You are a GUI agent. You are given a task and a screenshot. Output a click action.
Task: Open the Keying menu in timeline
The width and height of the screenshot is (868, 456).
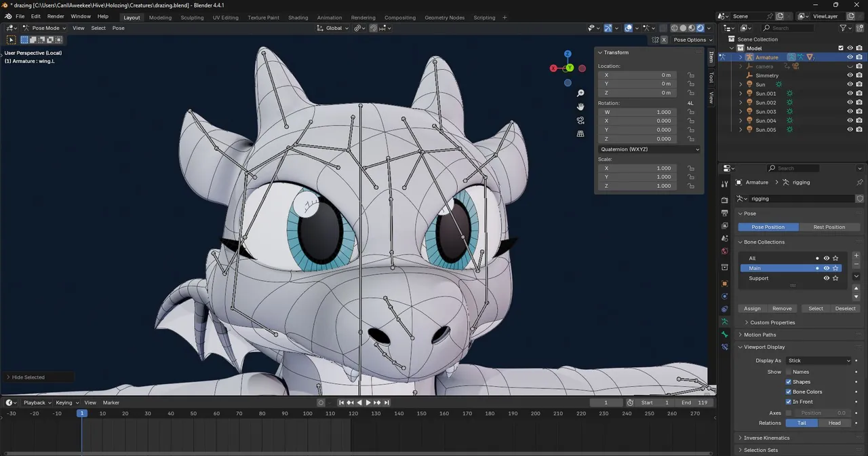coord(66,402)
